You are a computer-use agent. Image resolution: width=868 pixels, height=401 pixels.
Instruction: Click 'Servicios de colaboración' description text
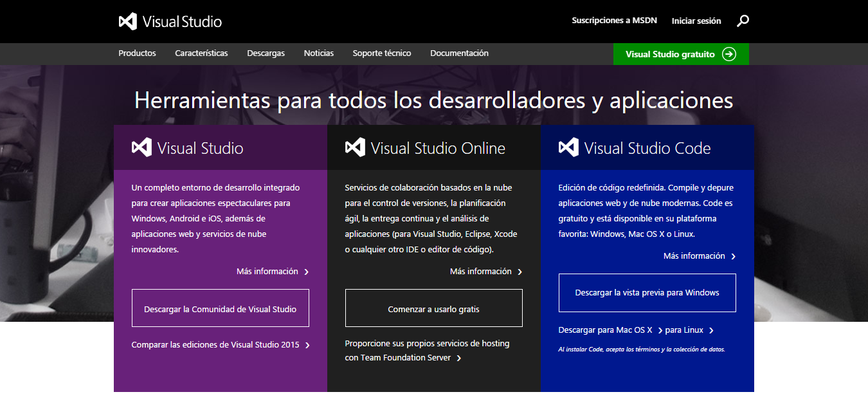point(431,219)
